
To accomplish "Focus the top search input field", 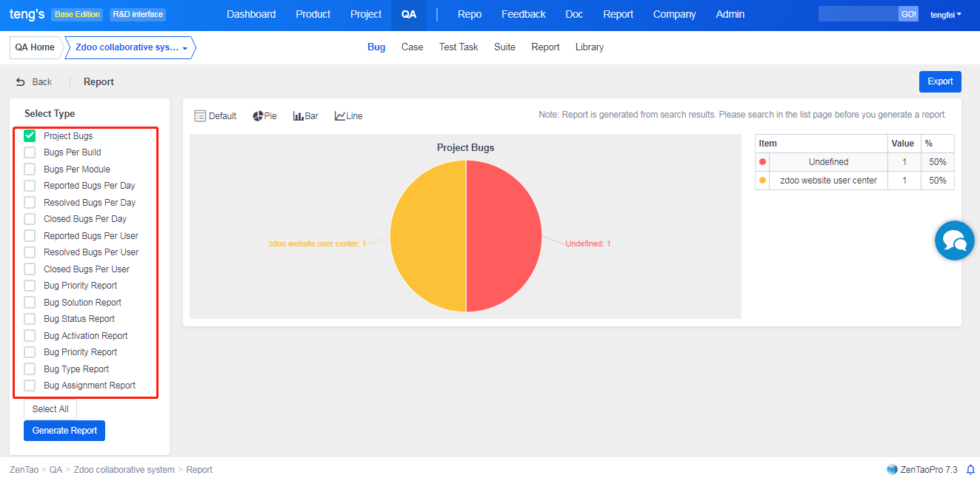I will pos(858,14).
